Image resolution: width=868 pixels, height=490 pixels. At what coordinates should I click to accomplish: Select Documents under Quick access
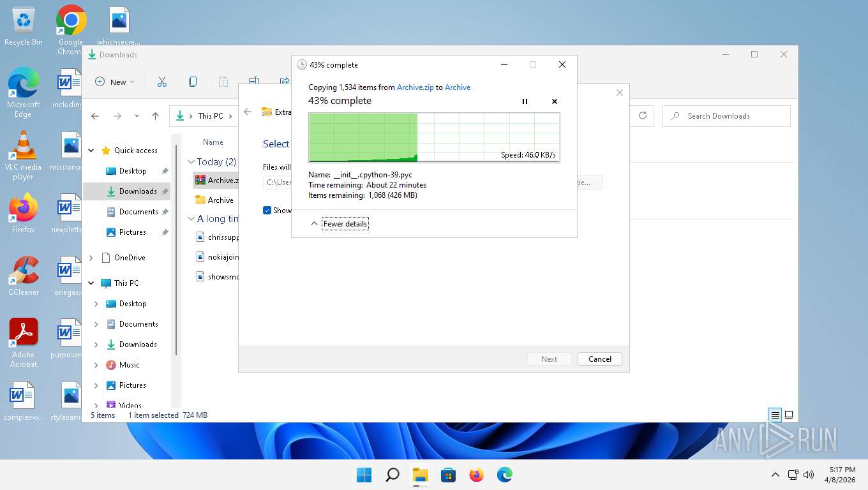(x=138, y=212)
